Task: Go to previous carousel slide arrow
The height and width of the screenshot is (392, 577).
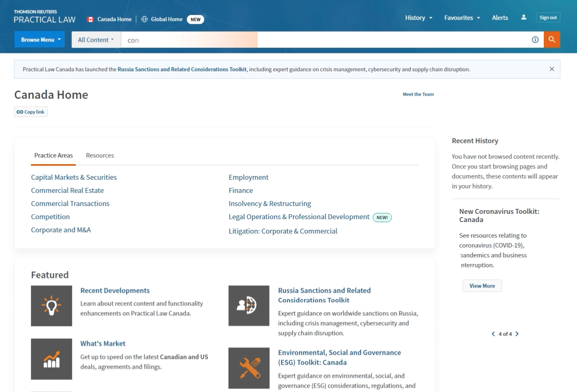Action: (x=493, y=334)
